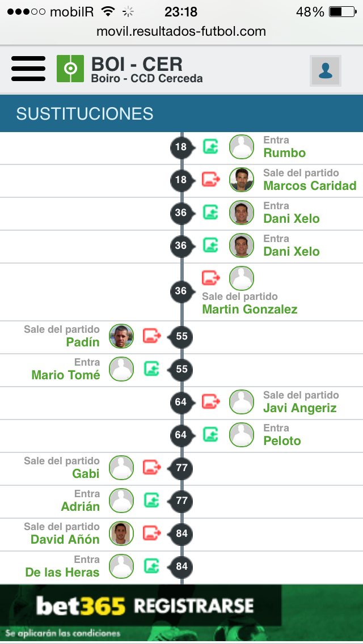Open the De las Heras player link

(x=62, y=572)
